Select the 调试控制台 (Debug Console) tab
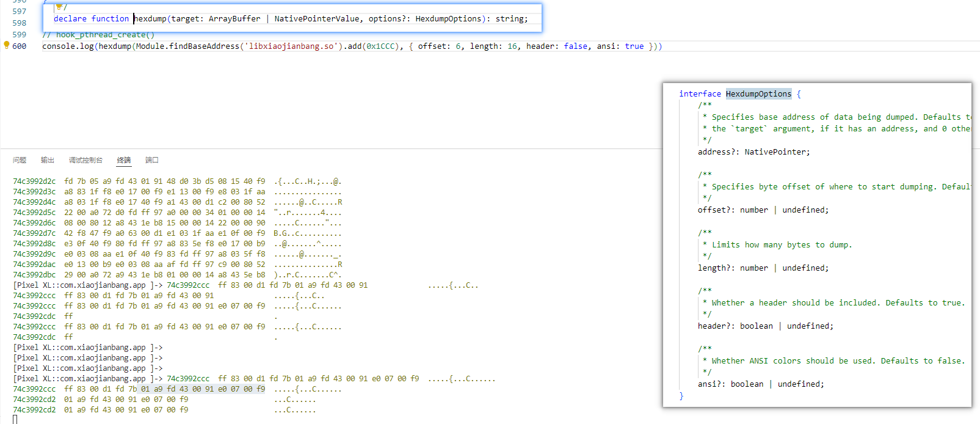This screenshot has width=980, height=424. click(x=85, y=160)
